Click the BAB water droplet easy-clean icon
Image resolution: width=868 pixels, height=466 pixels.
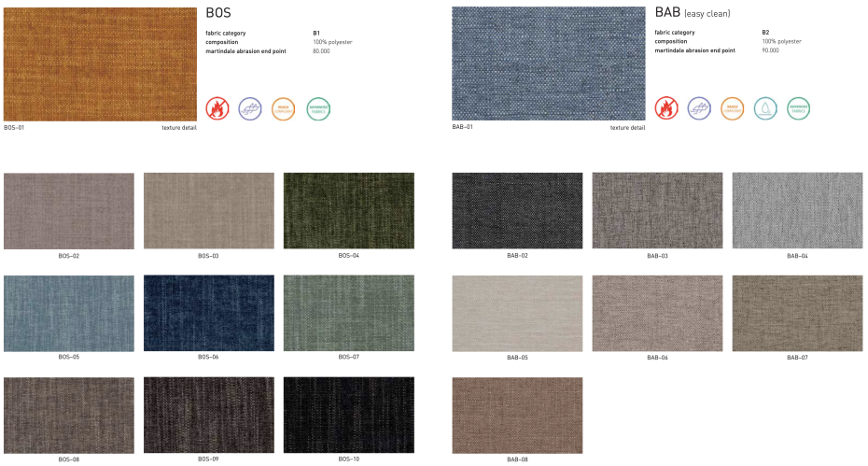(x=765, y=108)
